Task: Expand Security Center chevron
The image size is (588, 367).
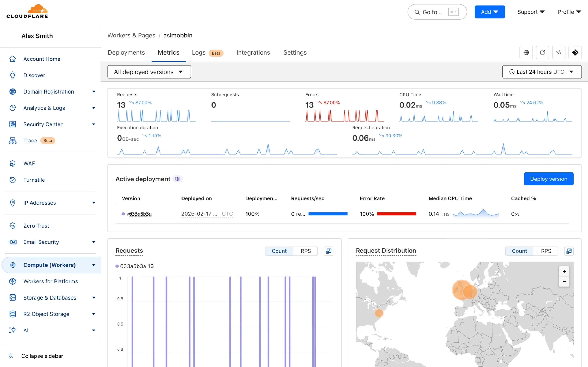Action: (94, 124)
